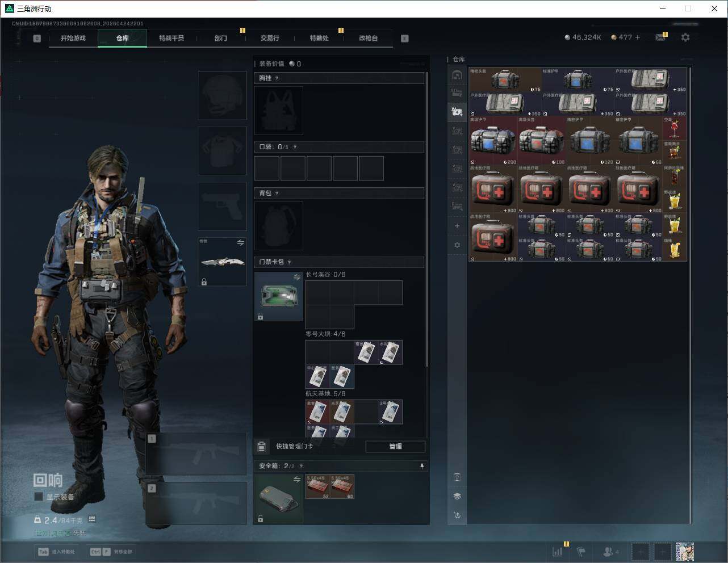Toggle the pin icon on 安全箱 header
Image resolution: width=728 pixels, height=563 pixels.
click(421, 466)
